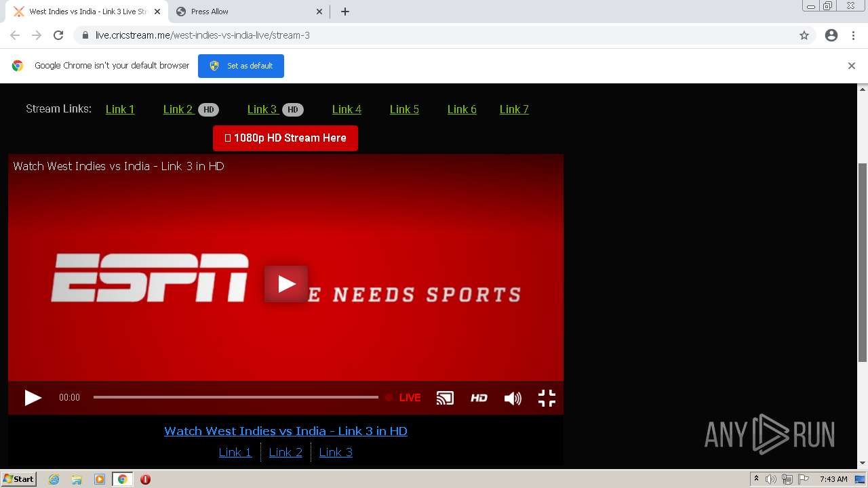Open Link 1 below the video player
Image resolution: width=868 pixels, height=488 pixels.
(x=235, y=452)
